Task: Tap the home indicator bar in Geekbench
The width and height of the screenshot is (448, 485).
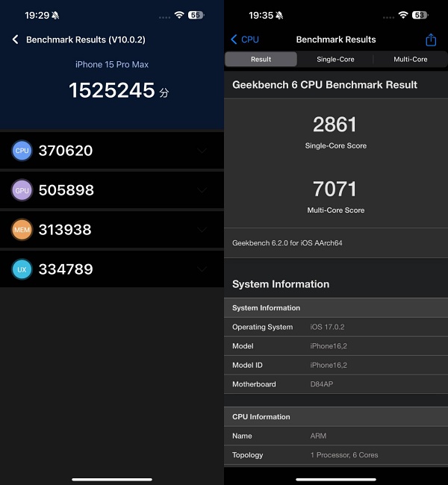Action: pyautogui.click(x=336, y=480)
